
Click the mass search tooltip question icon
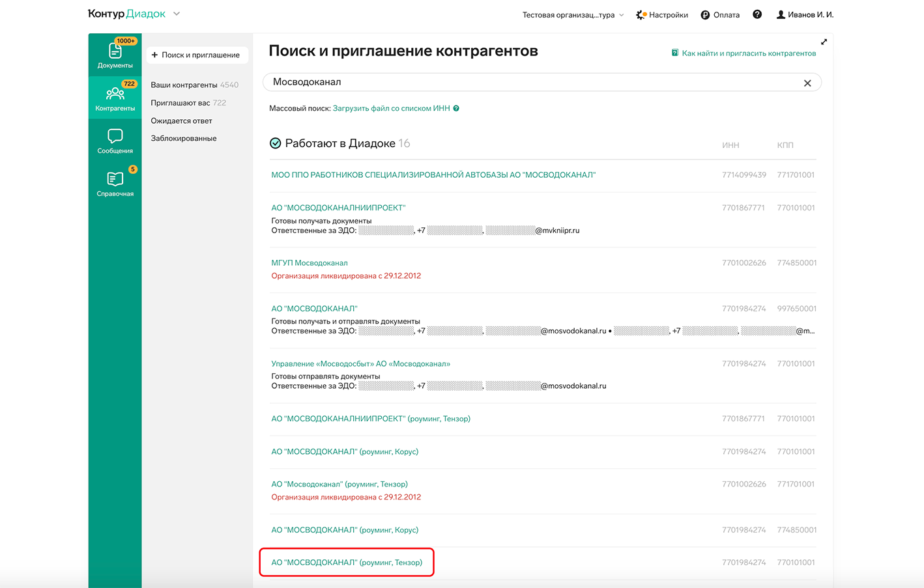(456, 109)
